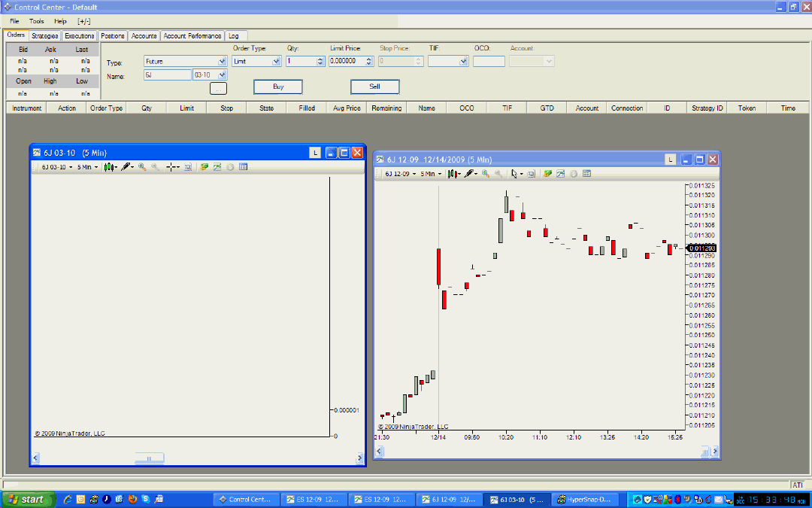Open chart style menu in 6J 12-09 chart
812x508 pixels.
(x=453, y=174)
